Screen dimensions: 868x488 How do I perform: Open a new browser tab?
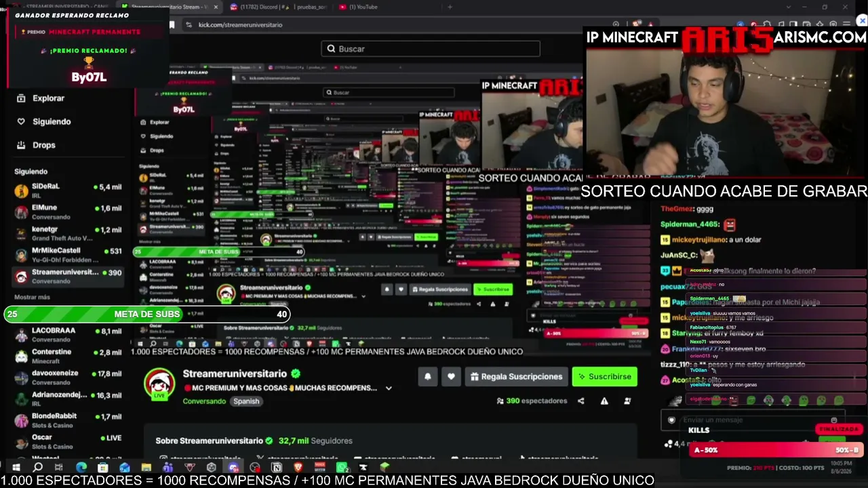tap(450, 7)
